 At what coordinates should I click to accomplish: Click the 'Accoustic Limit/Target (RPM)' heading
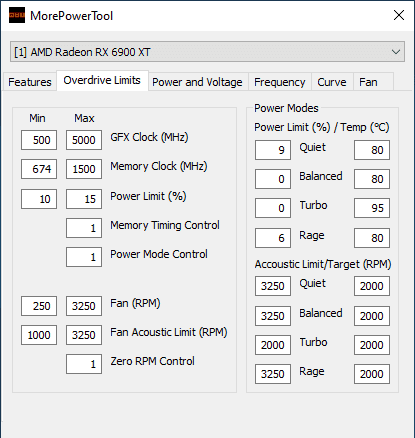point(323,264)
